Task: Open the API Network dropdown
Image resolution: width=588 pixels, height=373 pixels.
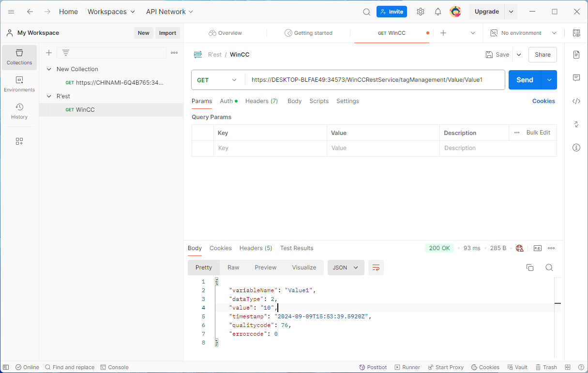Action: pos(170,12)
